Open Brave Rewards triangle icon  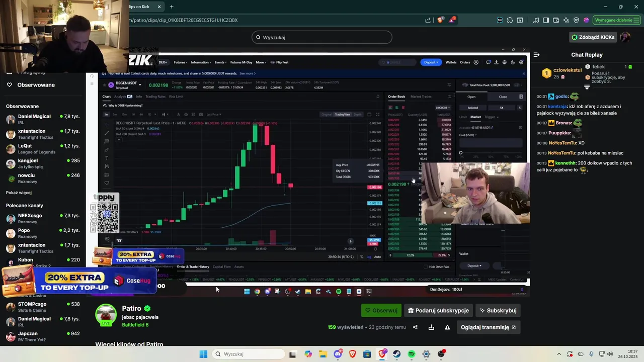[x=452, y=20]
